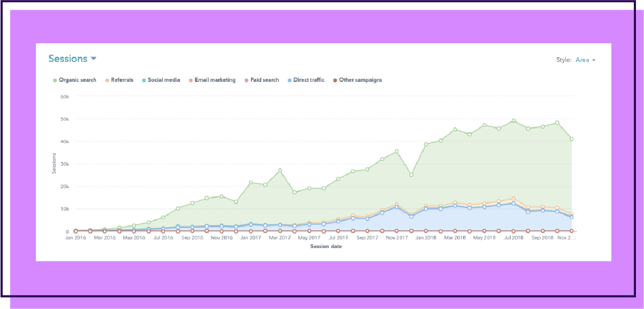Toggle Organic search series in legend
Viewport: 644px width, 309px height.
pyautogui.click(x=77, y=80)
